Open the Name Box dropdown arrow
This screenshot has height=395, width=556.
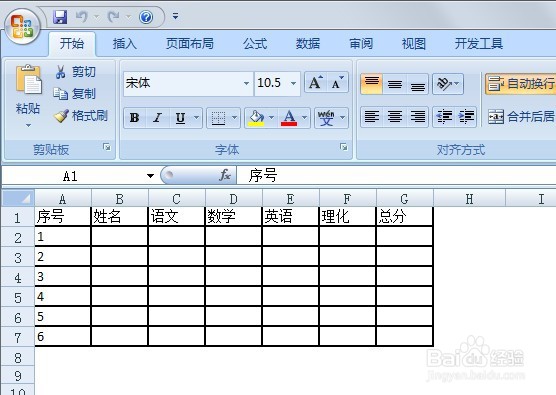pyautogui.click(x=150, y=176)
